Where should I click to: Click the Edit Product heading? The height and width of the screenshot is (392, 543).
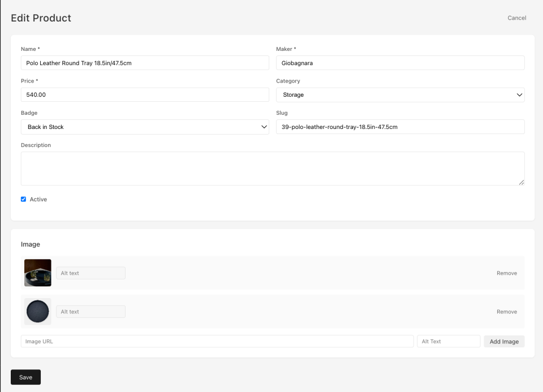41,18
